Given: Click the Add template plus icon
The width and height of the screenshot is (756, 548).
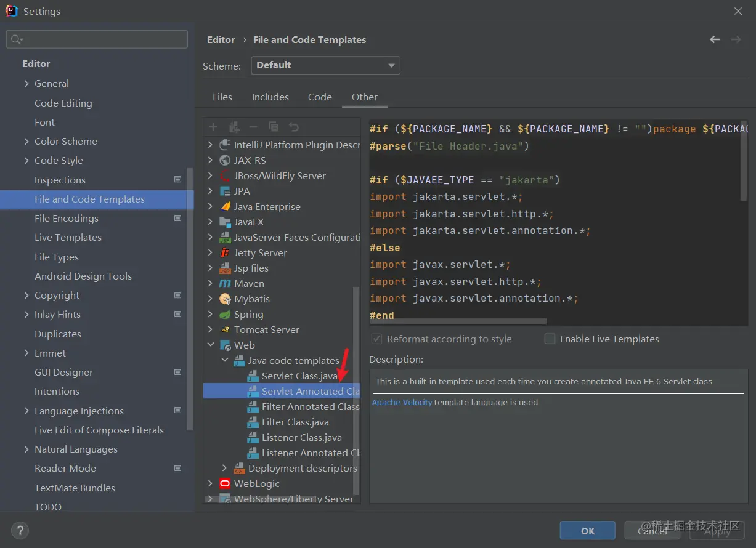Looking at the screenshot, I should click(213, 127).
